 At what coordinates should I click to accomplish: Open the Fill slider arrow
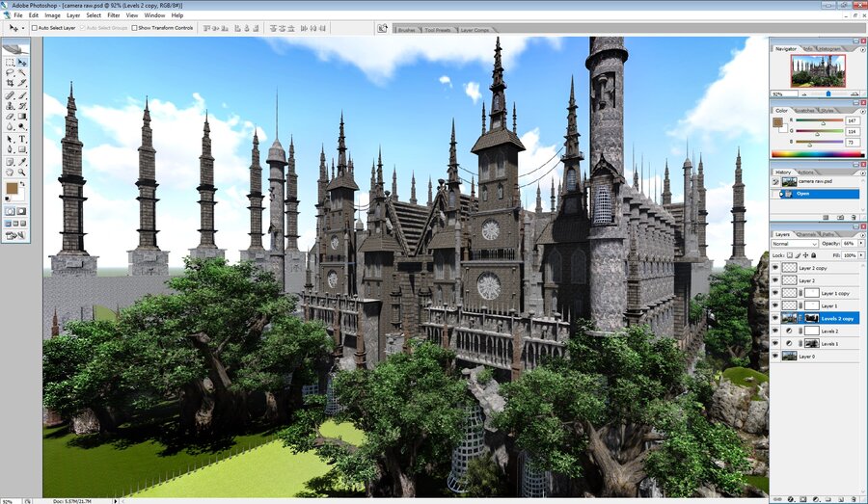tap(861, 255)
